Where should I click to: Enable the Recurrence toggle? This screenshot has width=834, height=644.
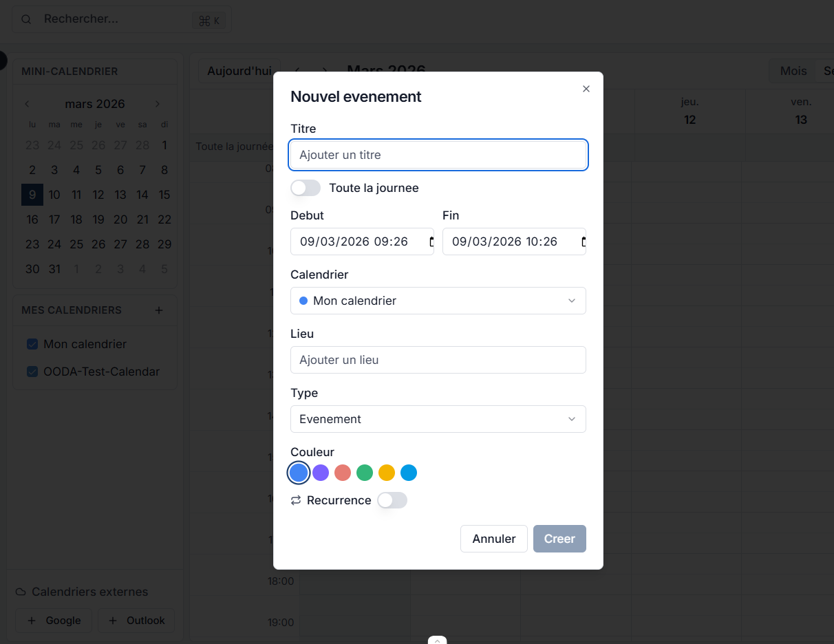pos(392,500)
